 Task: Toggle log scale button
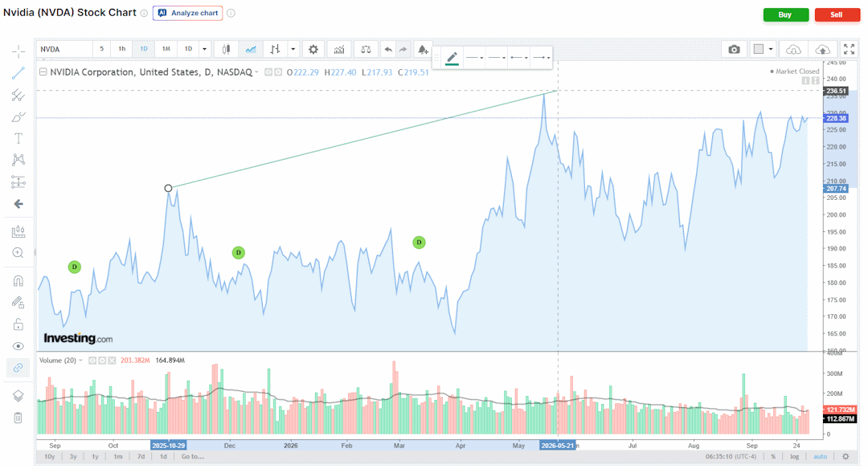794,456
